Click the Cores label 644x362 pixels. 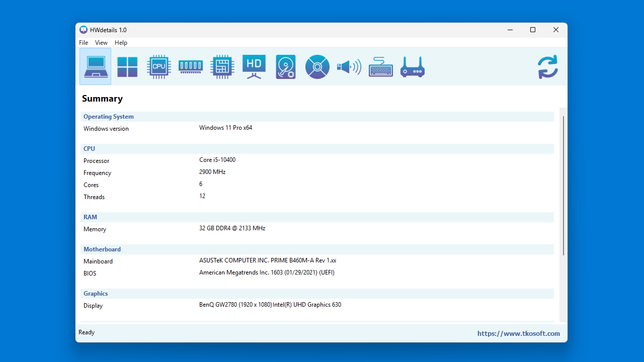pos(91,185)
